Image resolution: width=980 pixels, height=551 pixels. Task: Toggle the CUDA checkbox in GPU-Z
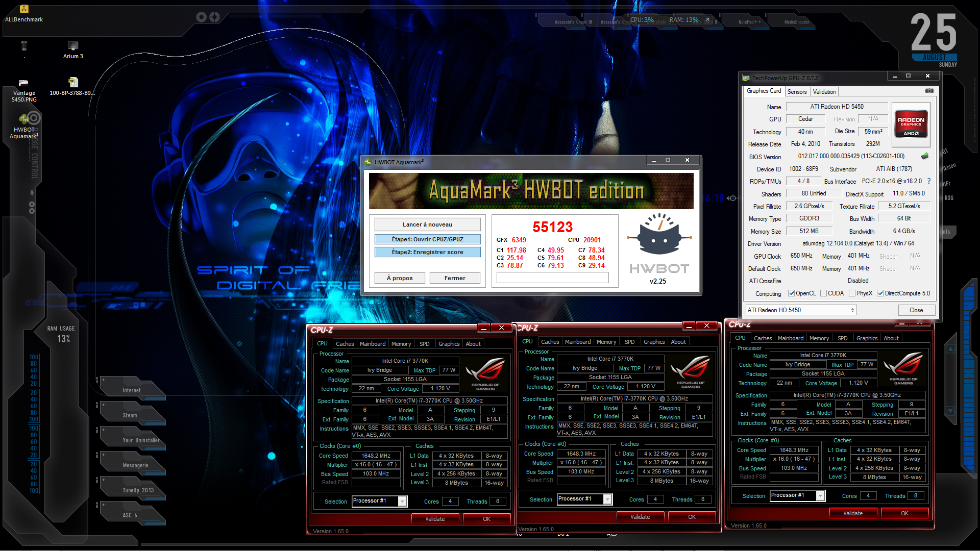823,293
